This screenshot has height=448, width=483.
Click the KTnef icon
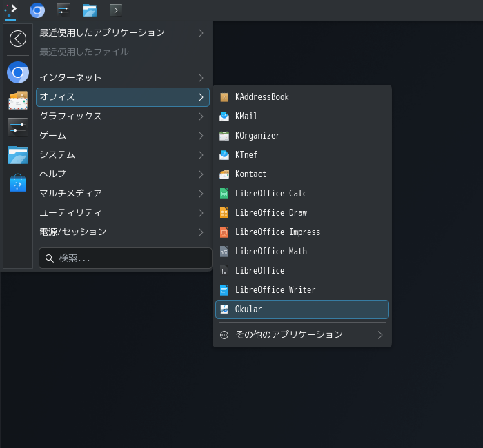pos(224,155)
